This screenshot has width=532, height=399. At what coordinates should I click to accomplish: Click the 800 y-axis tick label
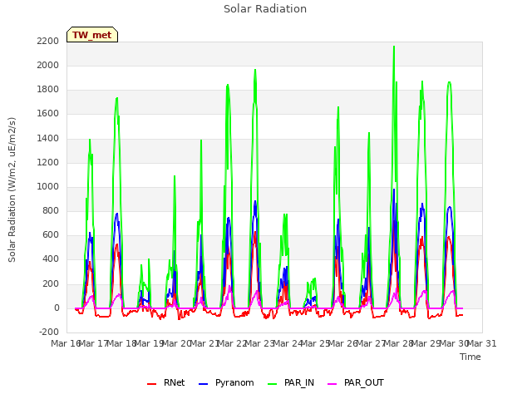coord(51,210)
